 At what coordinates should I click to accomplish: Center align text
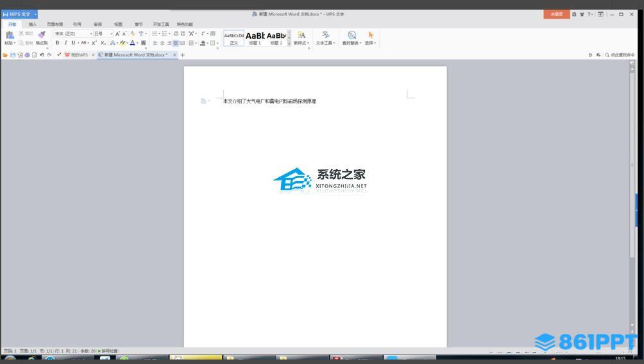[x=162, y=43]
